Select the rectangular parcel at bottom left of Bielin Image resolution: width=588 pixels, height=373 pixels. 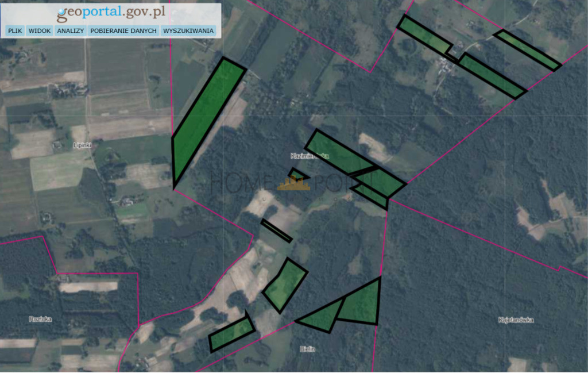[232, 333]
